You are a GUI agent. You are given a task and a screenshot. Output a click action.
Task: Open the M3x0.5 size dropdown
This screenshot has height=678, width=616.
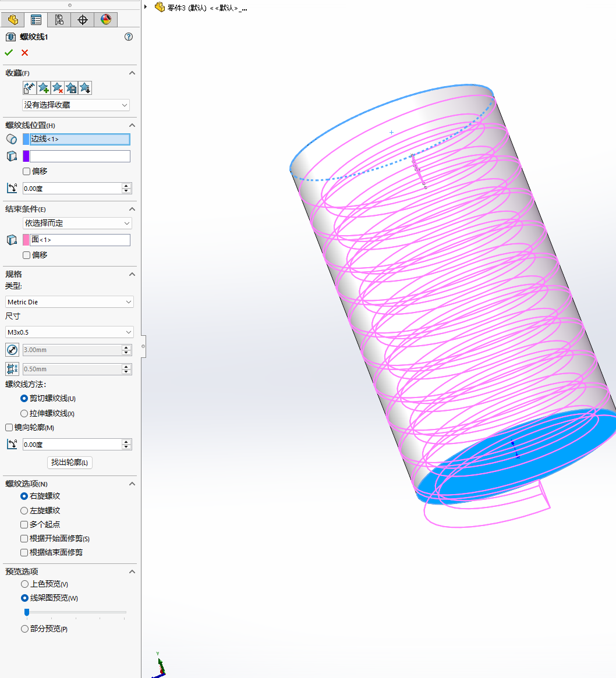tap(69, 332)
